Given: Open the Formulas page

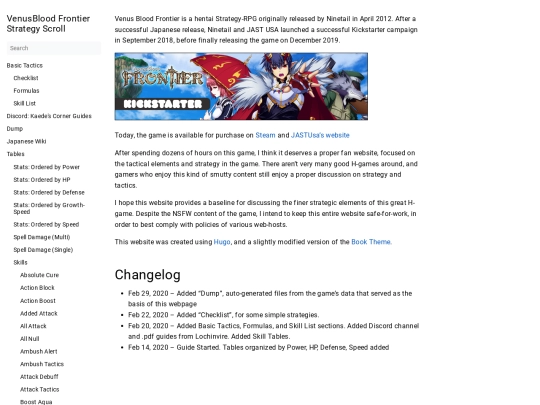Looking at the screenshot, I should point(26,91).
